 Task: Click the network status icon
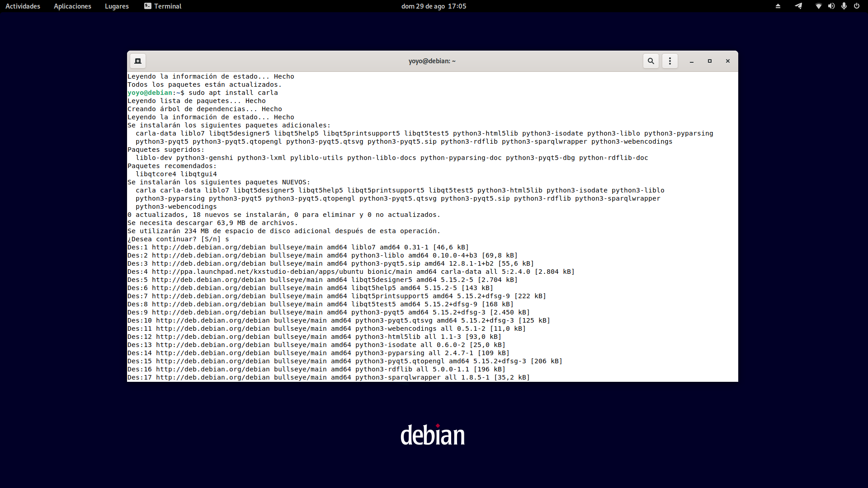point(818,6)
